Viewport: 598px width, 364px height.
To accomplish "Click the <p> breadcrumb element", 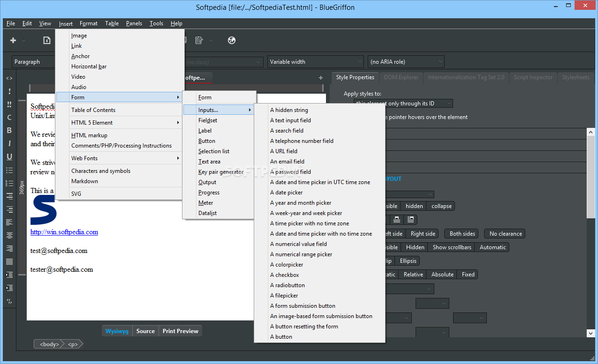I will click(73, 344).
